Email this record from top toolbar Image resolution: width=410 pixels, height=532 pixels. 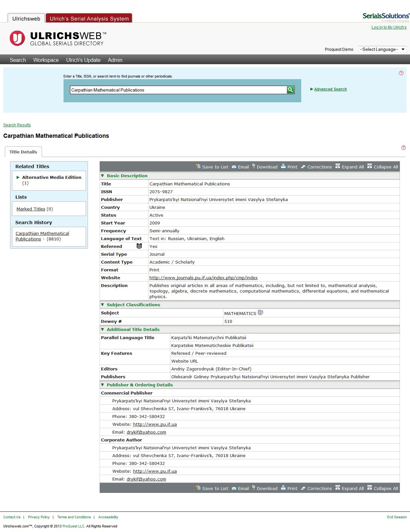(240, 167)
